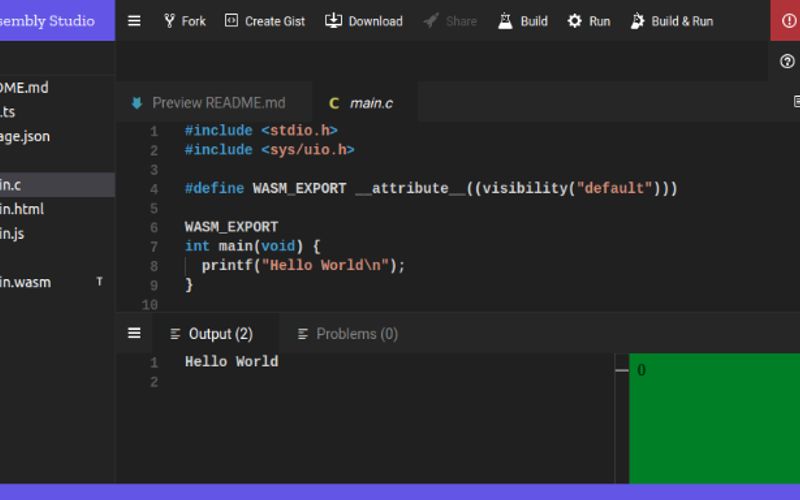800x500 pixels.
Task: Click the int main(void) line
Action: (252, 246)
